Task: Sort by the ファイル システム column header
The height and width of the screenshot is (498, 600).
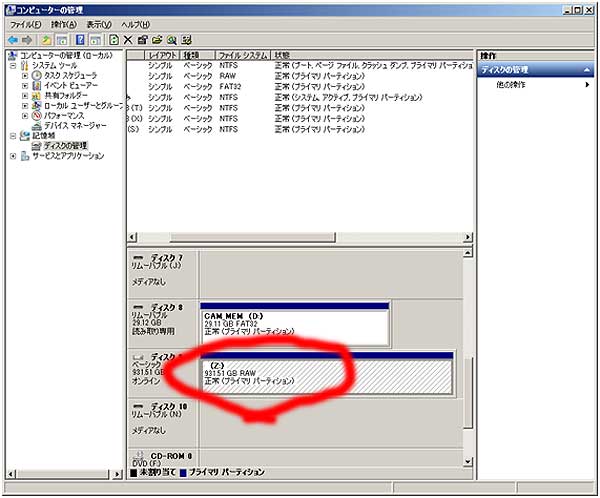Action: [241, 54]
